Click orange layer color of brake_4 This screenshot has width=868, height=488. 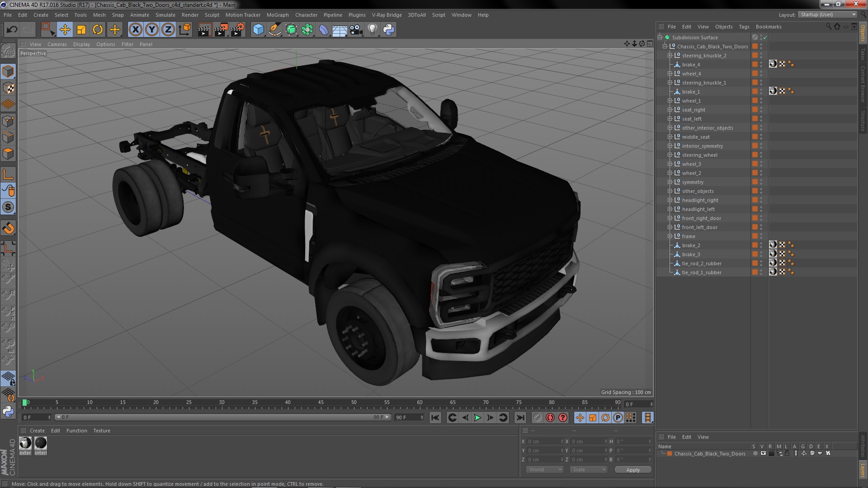coord(755,65)
